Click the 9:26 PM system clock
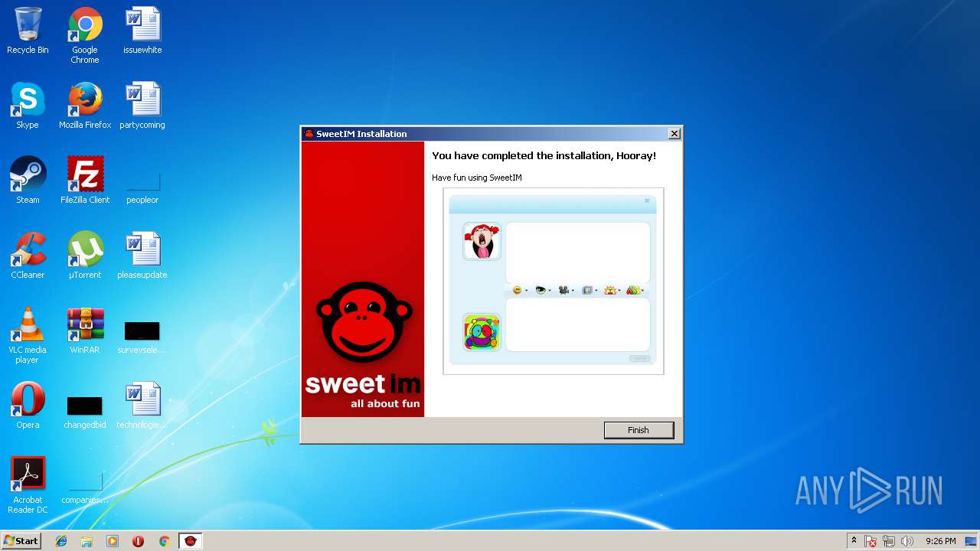This screenshot has height=551, width=980. 940,541
